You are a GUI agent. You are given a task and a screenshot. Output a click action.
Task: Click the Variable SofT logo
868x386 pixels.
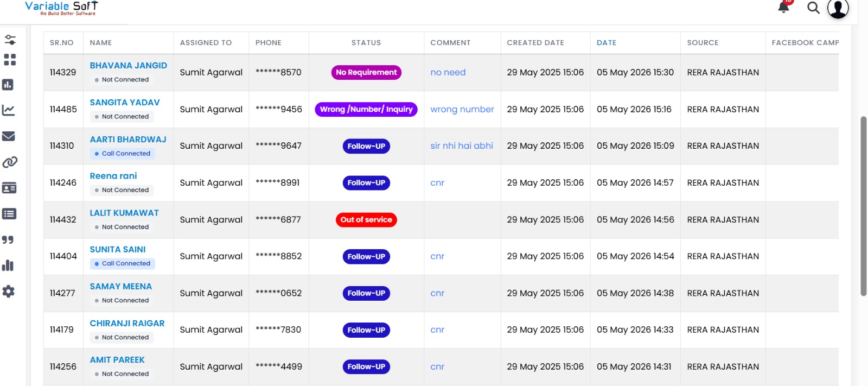(x=61, y=8)
